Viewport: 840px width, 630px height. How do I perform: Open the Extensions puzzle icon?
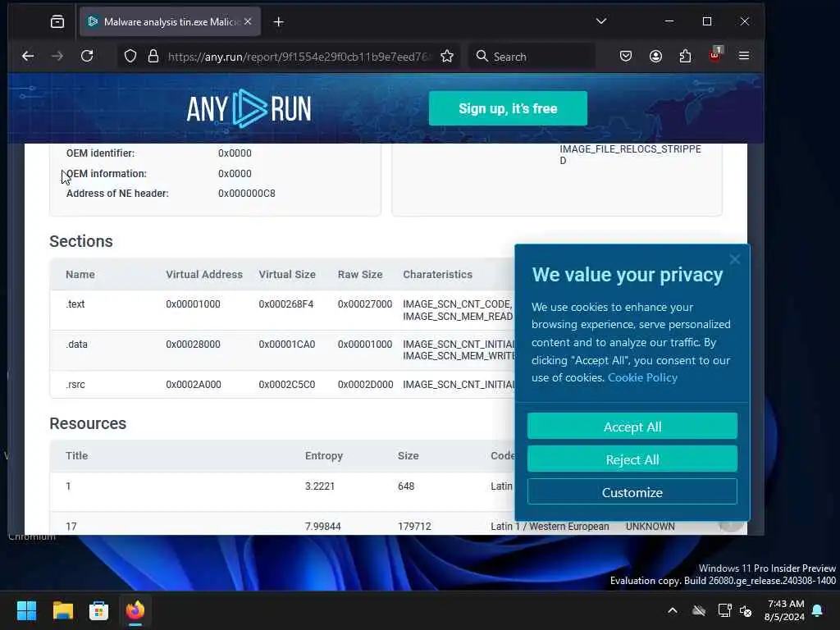coord(685,56)
